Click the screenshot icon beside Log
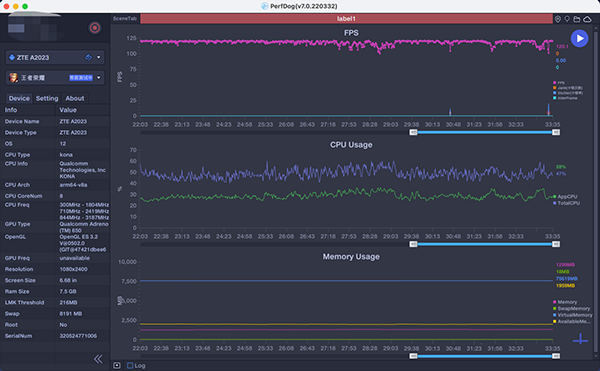Image resolution: width=600 pixels, height=371 pixels. (117, 366)
